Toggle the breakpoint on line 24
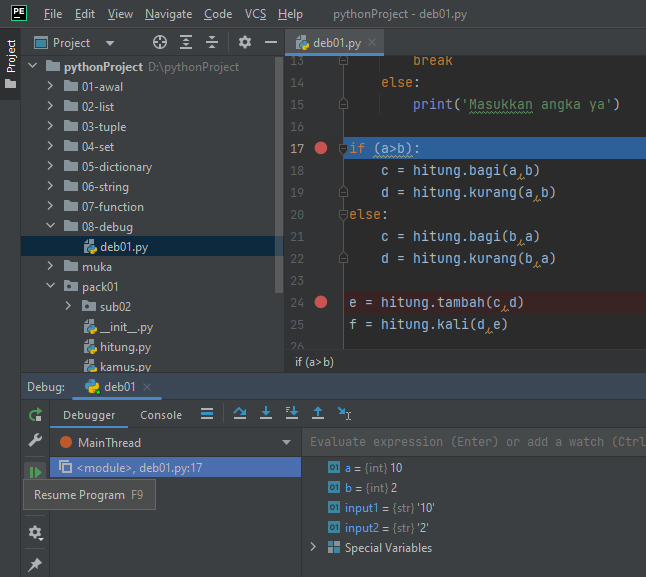Image resolution: width=646 pixels, height=577 pixels. [321, 302]
